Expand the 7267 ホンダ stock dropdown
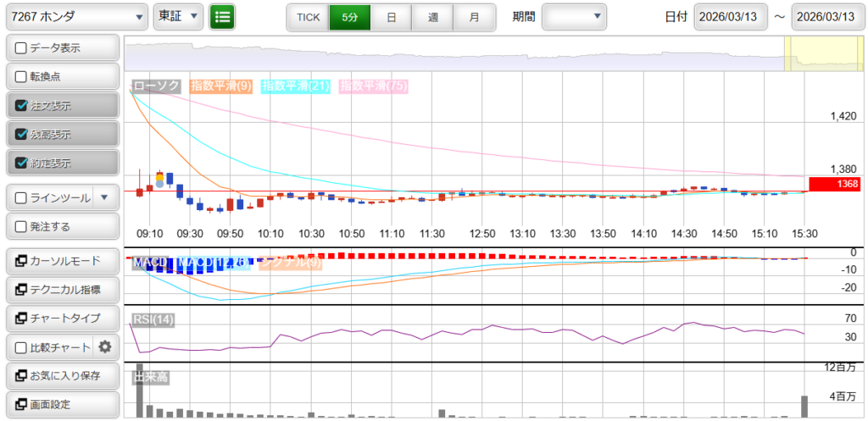The height and width of the screenshot is (421, 868). [x=75, y=16]
